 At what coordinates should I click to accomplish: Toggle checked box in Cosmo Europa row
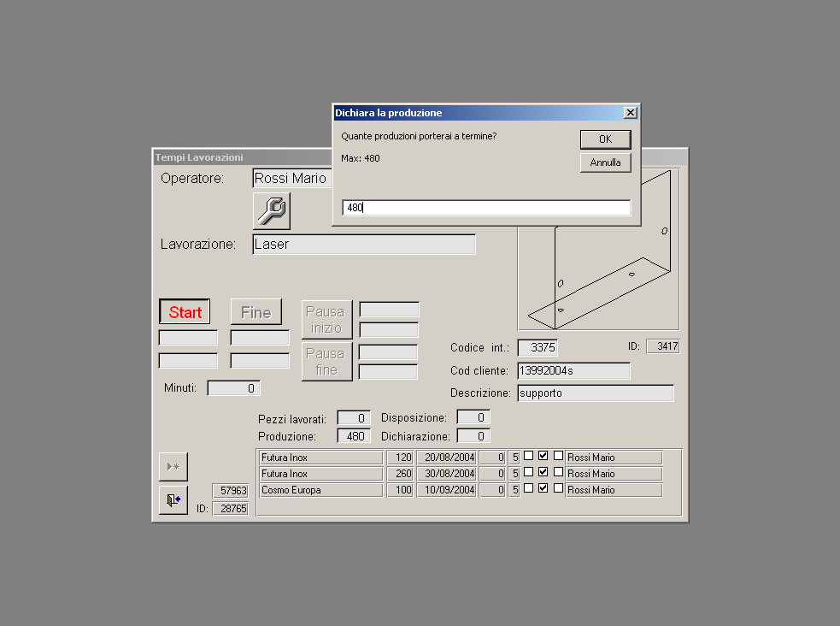(543, 488)
